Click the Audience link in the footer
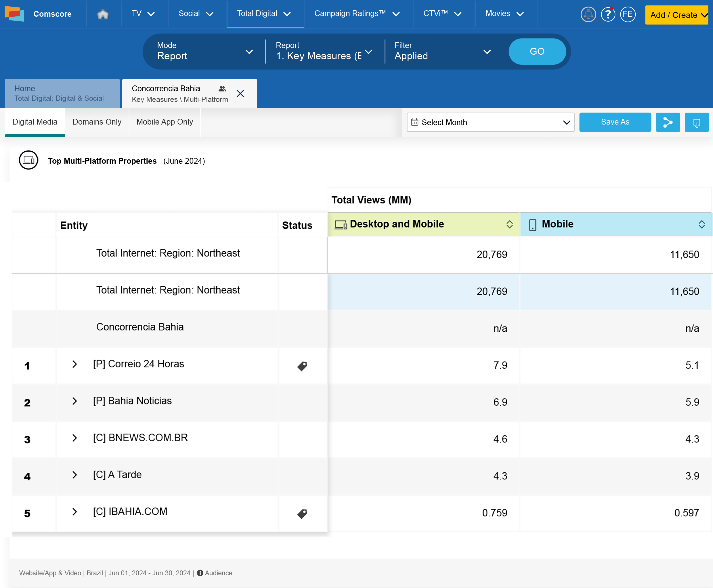The width and height of the screenshot is (713, 588). 218,573
